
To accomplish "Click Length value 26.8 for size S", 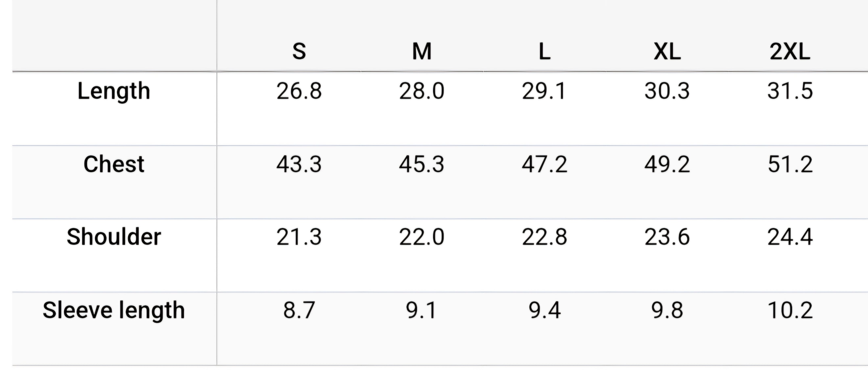I will click(x=299, y=91).
